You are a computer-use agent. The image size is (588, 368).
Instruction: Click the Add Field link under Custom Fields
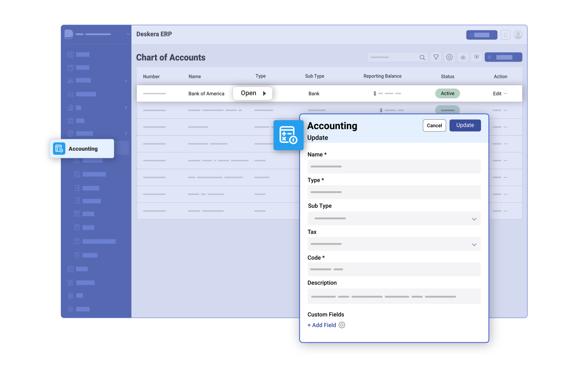pos(322,325)
